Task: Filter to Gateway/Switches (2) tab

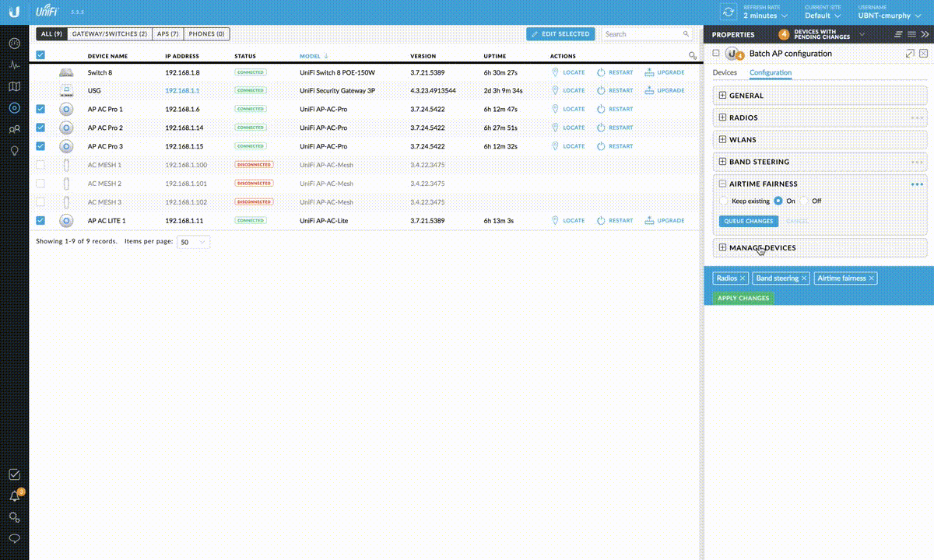Action: (x=110, y=34)
